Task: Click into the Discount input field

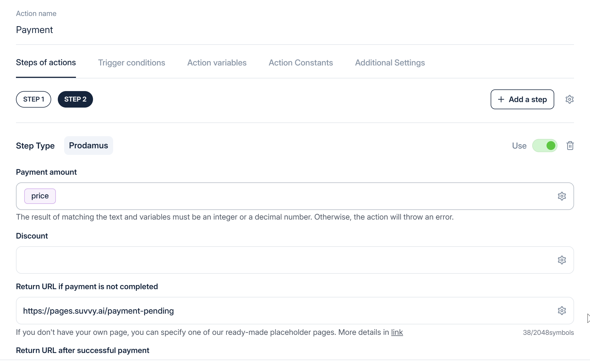Action: click(x=275, y=260)
